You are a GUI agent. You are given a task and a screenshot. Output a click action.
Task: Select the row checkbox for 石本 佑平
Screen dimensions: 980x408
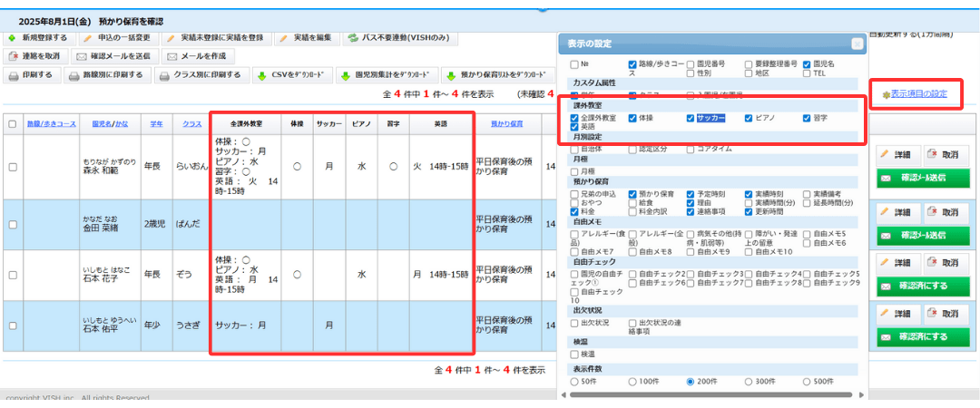point(13,325)
